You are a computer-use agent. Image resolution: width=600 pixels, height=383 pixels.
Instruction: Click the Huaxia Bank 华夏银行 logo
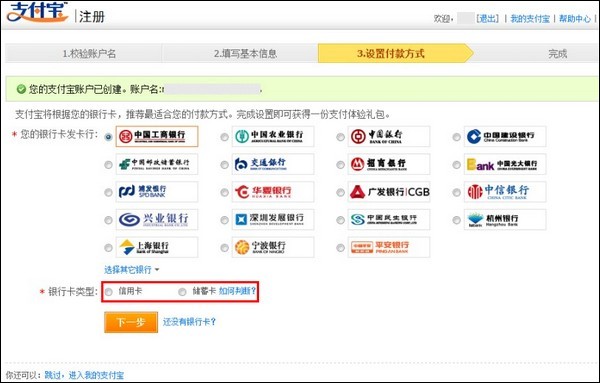(273, 192)
